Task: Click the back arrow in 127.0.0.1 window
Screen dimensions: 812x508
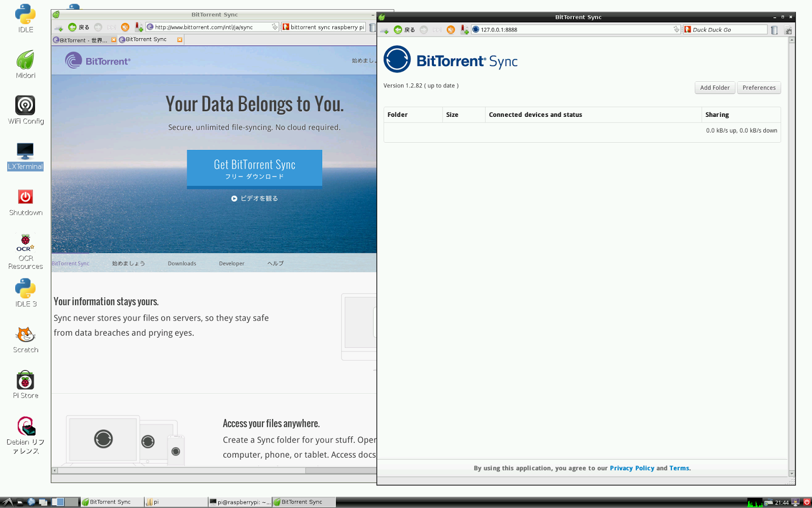Action: click(398, 30)
